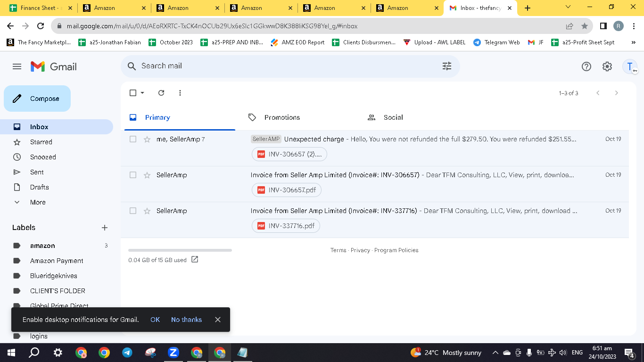Screen dimensions: 644x362
Task: Open Telegram from the taskbar
Action: coord(127,353)
